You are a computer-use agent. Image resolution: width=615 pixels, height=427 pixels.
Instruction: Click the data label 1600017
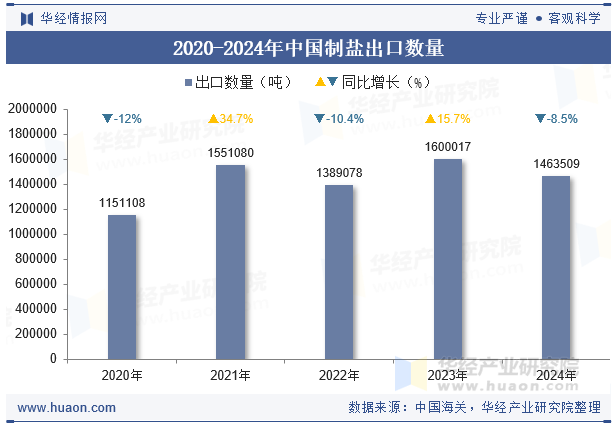448,147
